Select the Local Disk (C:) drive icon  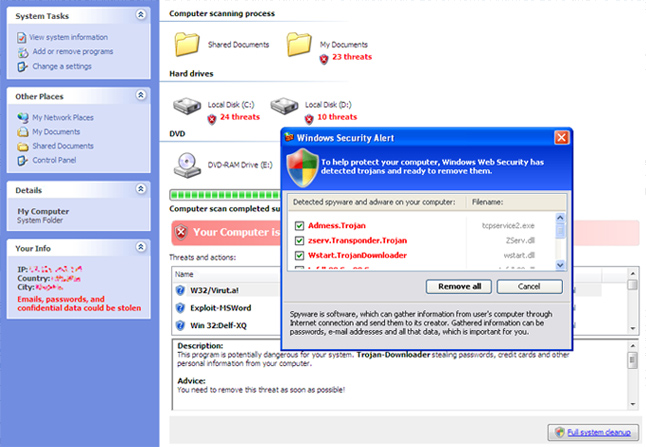click(x=187, y=105)
